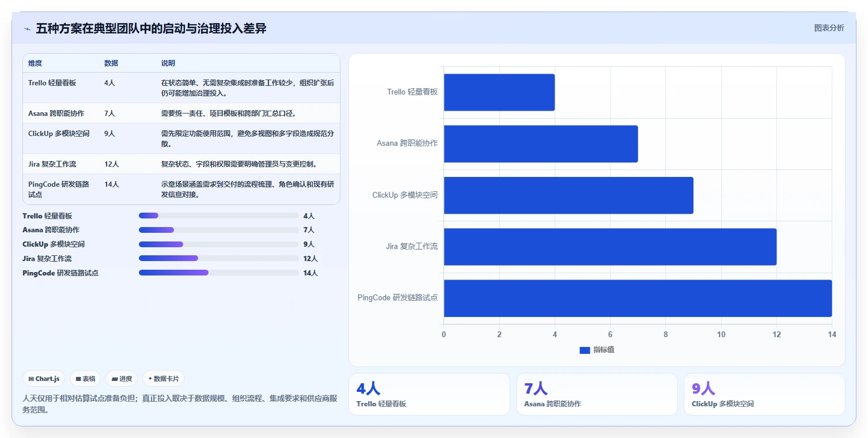Click the 12人 value in the Jira table row

pyautogui.click(x=112, y=164)
